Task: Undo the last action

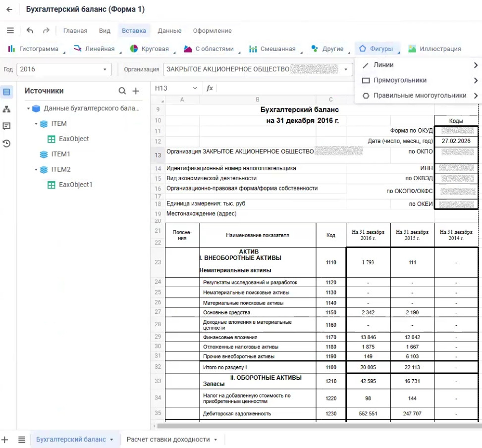Action: click(x=30, y=30)
